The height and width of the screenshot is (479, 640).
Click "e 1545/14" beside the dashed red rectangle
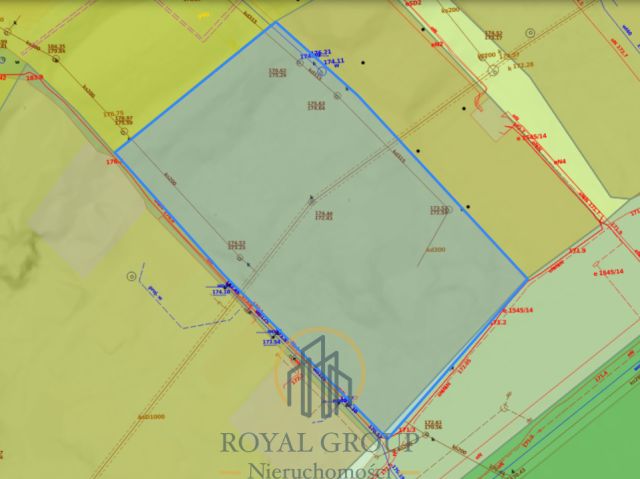click(609, 272)
